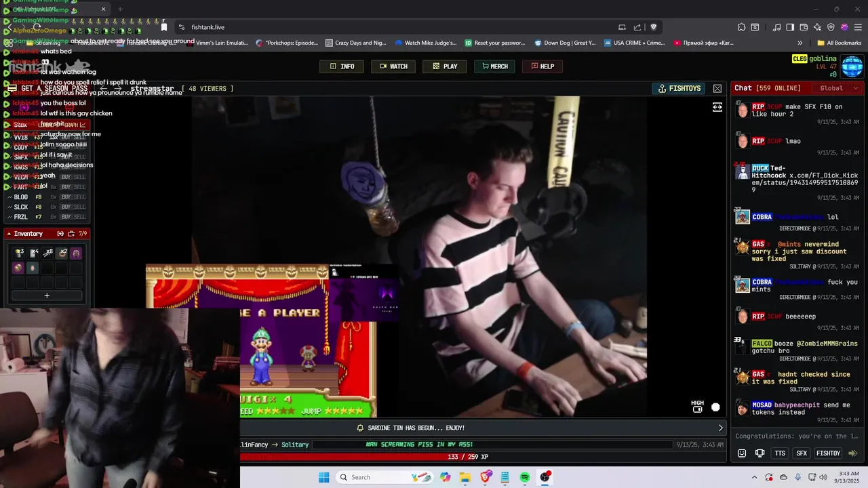This screenshot has width=868, height=488.
Task: Open the INFO menu
Action: tap(342, 66)
